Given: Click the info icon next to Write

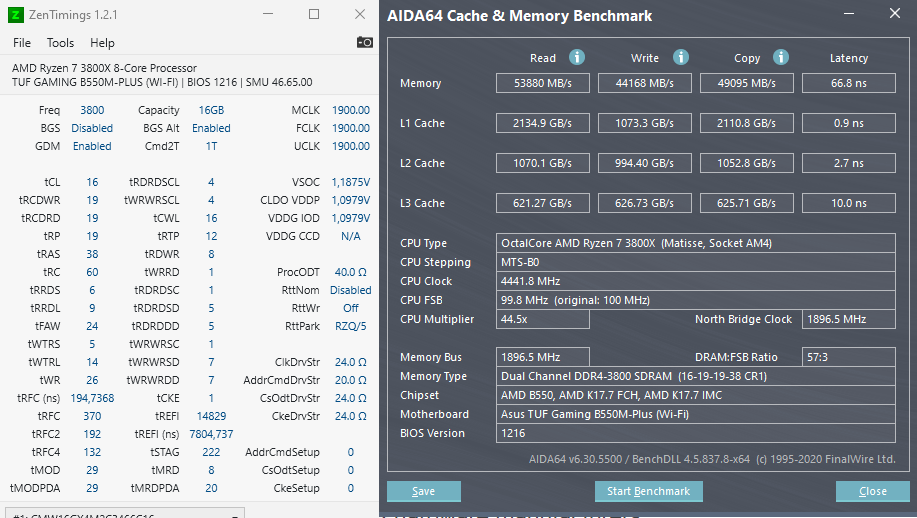Looking at the screenshot, I should 680,57.
